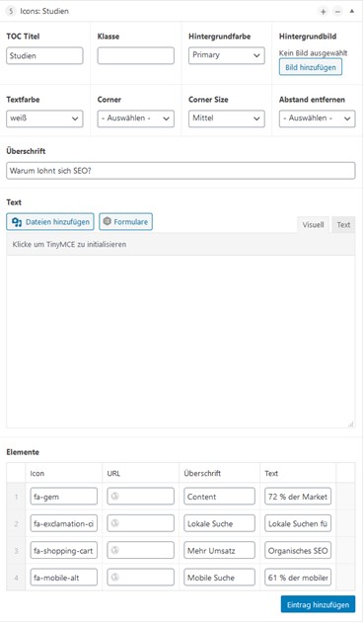Viewport: 364px width, 623px height.
Task: Click the empty Klasse input field
Action: pyautogui.click(x=135, y=55)
